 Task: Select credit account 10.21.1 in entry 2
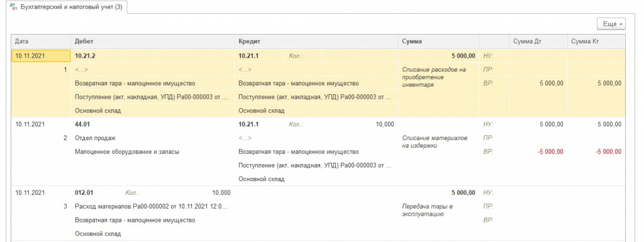click(249, 124)
